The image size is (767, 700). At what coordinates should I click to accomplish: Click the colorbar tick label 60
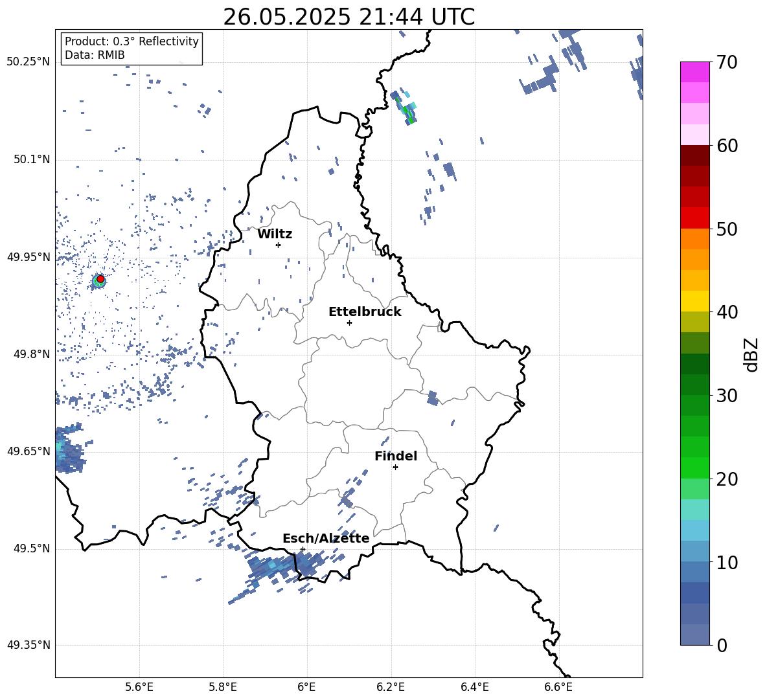(727, 146)
